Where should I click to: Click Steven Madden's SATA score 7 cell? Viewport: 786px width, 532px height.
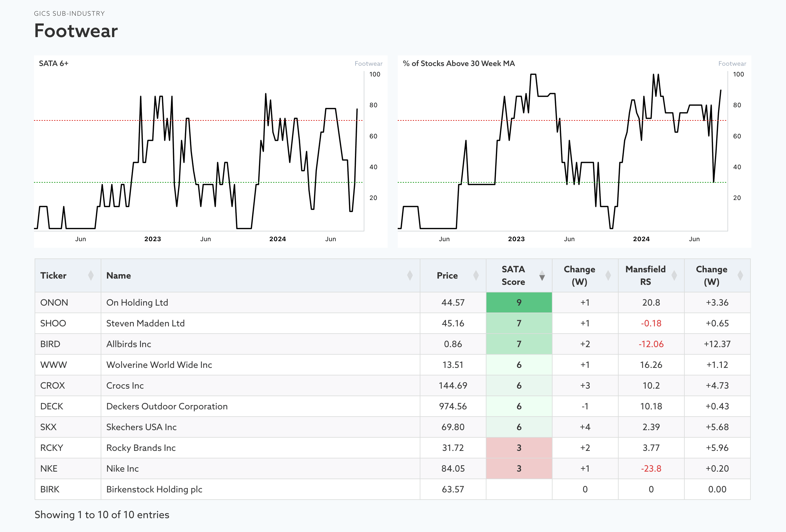(x=519, y=323)
